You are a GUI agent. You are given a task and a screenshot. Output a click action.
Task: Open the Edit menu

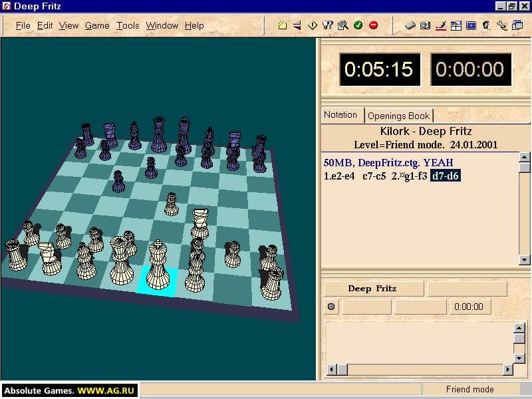tap(45, 25)
